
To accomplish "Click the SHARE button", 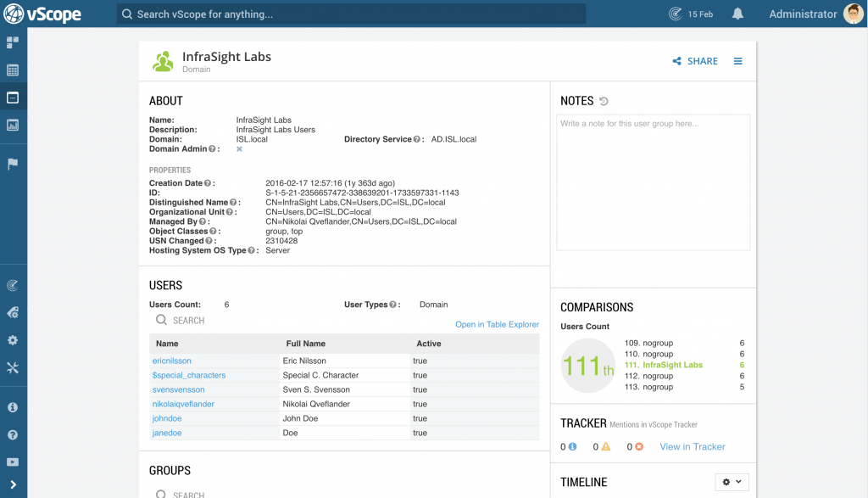I will (695, 61).
